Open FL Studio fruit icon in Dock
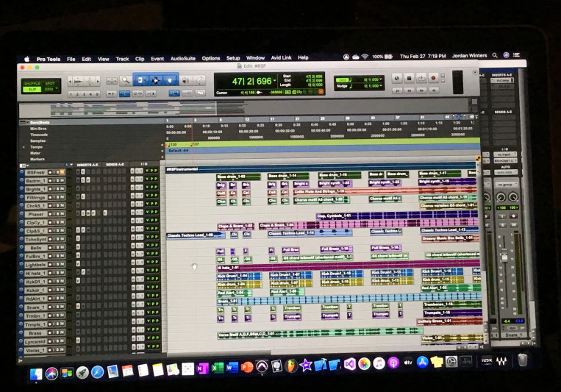 coord(291,366)
